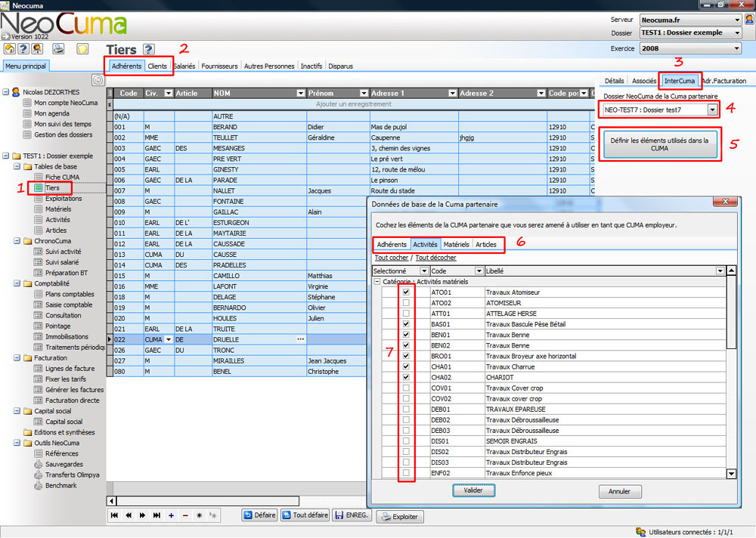Click the support agent headset icon
The height and width of the screenshot is (538, 756).
point(36,48)
